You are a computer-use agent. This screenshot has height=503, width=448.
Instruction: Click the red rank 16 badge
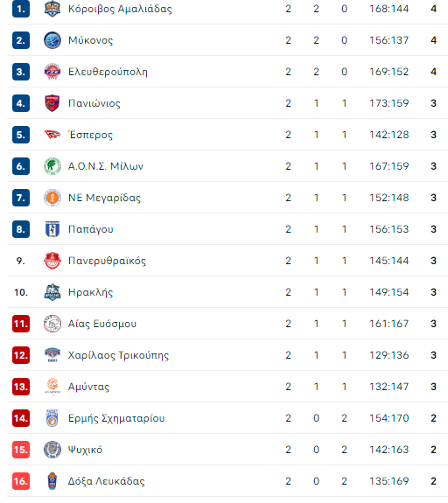click(x=21, y=481)
